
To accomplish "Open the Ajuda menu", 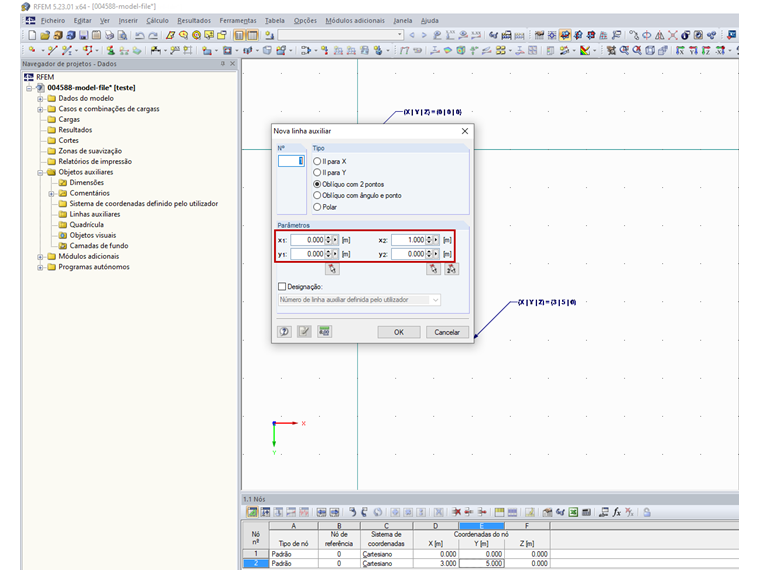I will point(429,20).
